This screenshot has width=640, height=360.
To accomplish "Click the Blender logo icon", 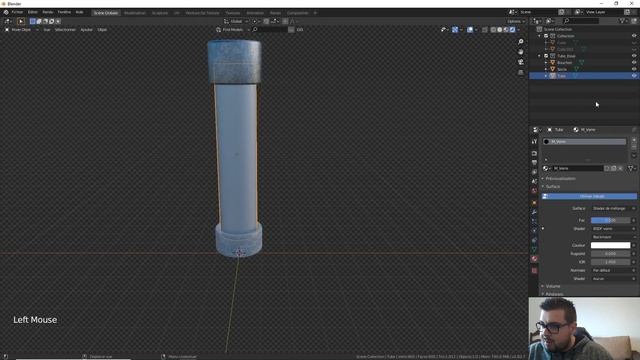I will coord(6,12).
